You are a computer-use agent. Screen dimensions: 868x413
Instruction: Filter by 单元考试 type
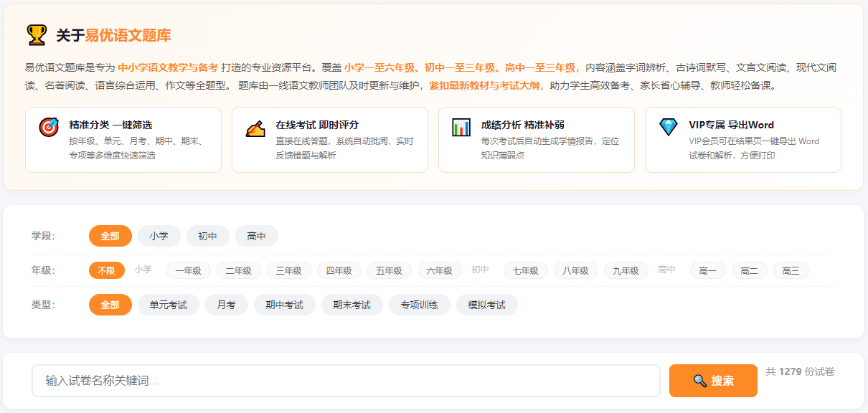169,305
